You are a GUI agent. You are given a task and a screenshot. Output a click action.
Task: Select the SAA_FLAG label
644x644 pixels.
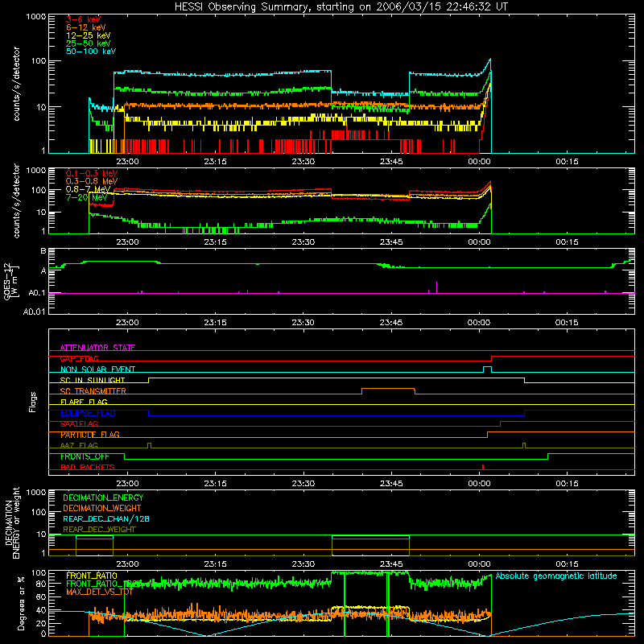tap(79, 423)
